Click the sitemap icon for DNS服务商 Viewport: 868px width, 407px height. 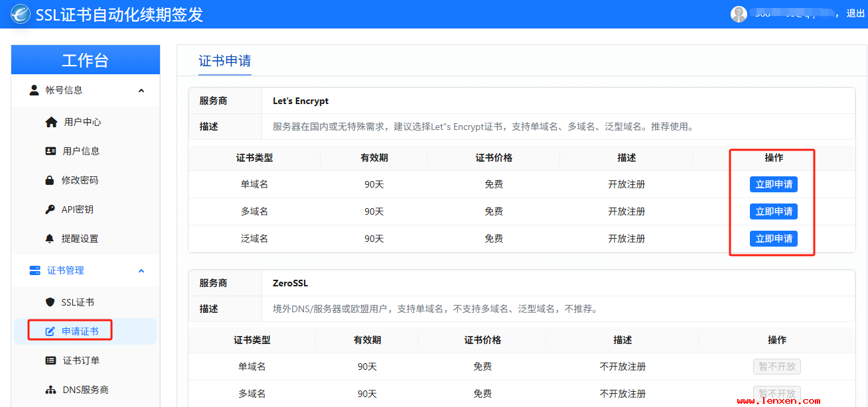coord(51,390)
